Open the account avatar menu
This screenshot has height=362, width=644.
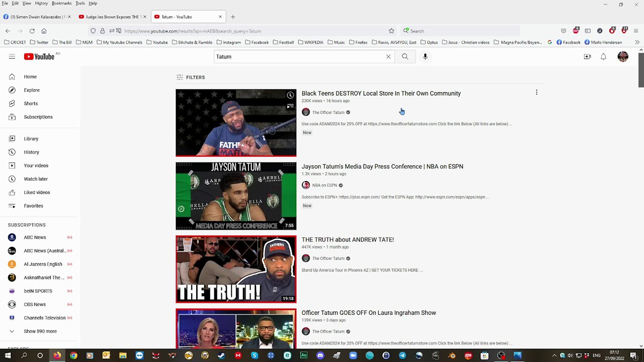623,57
